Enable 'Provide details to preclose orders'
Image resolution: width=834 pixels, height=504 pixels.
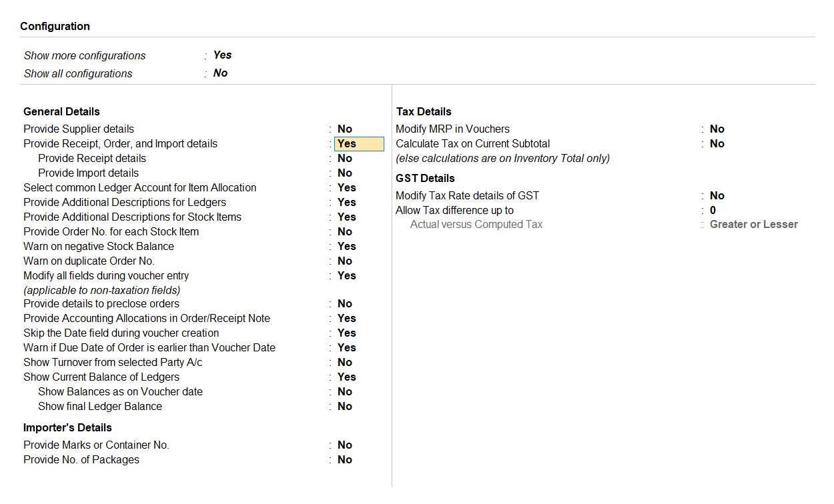(x=344, y=304)
